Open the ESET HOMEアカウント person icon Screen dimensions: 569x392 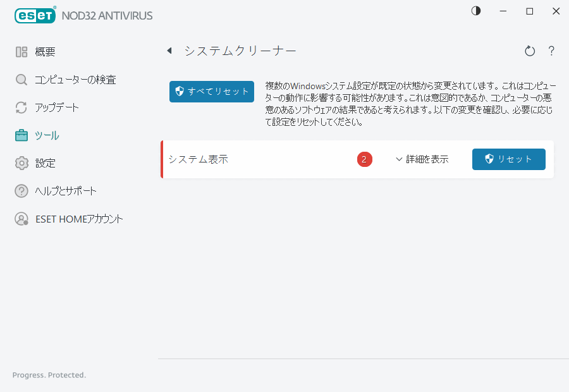click(21, 219)
